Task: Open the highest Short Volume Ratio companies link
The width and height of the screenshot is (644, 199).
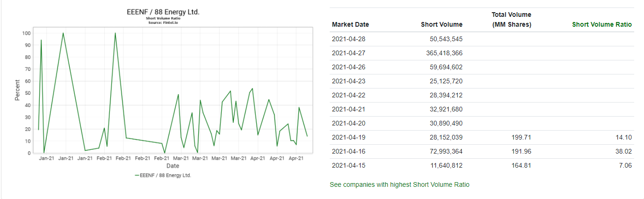Action: 399,184
